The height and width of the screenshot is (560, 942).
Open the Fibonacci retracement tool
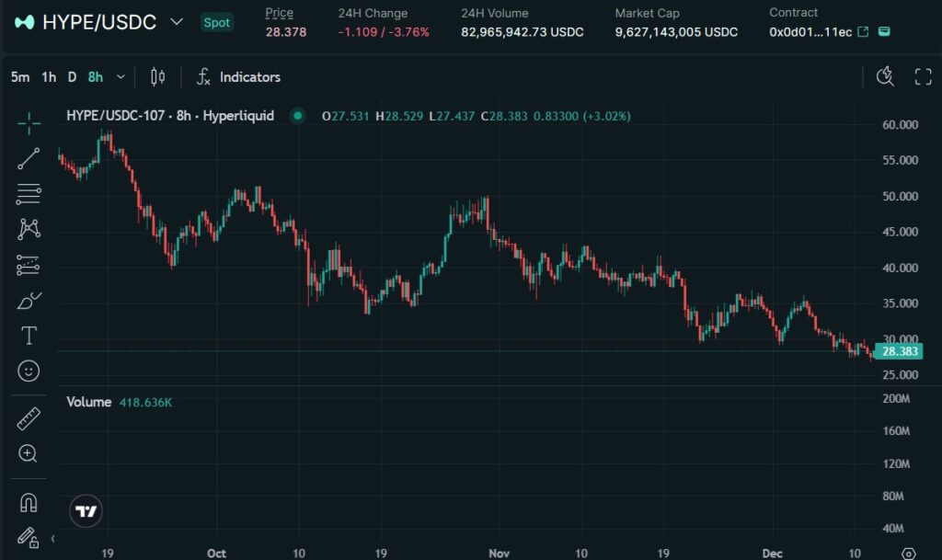[29, 194]
